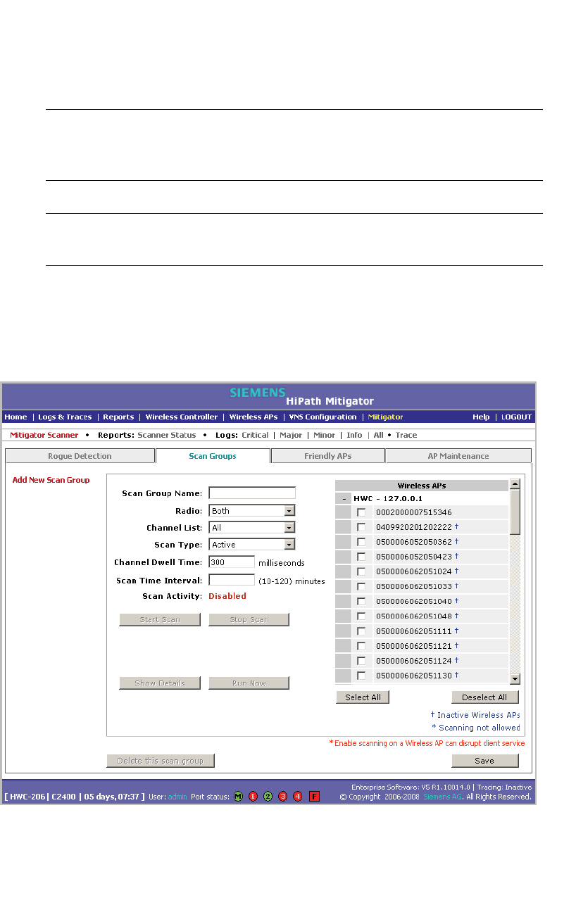The image size is (576, 924).
Task: Click port status indicator 1
Action: pos(253,797)
